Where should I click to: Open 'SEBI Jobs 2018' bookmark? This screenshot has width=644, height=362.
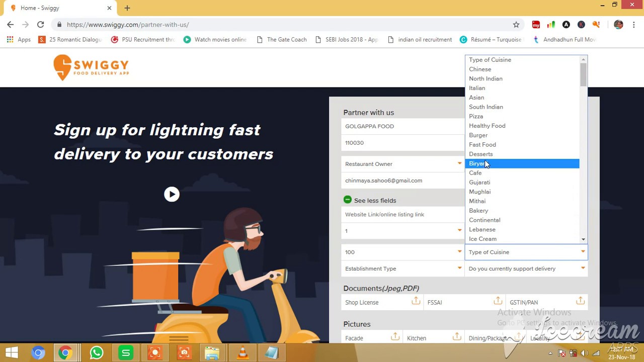[347, 39]
